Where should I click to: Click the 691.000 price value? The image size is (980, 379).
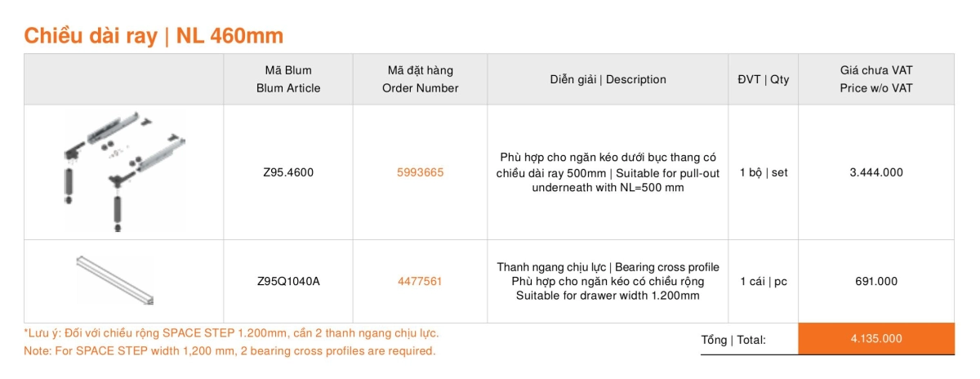(875, 281)
